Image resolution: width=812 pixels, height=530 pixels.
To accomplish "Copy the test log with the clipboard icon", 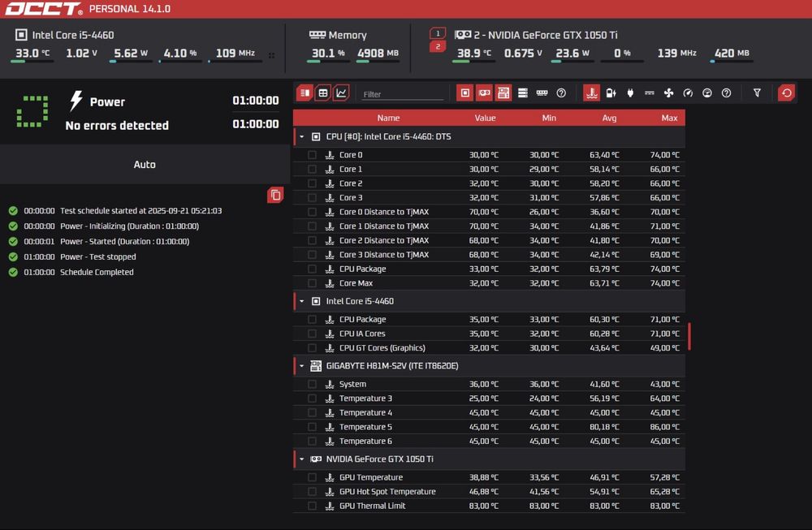I will pos(275,195).
